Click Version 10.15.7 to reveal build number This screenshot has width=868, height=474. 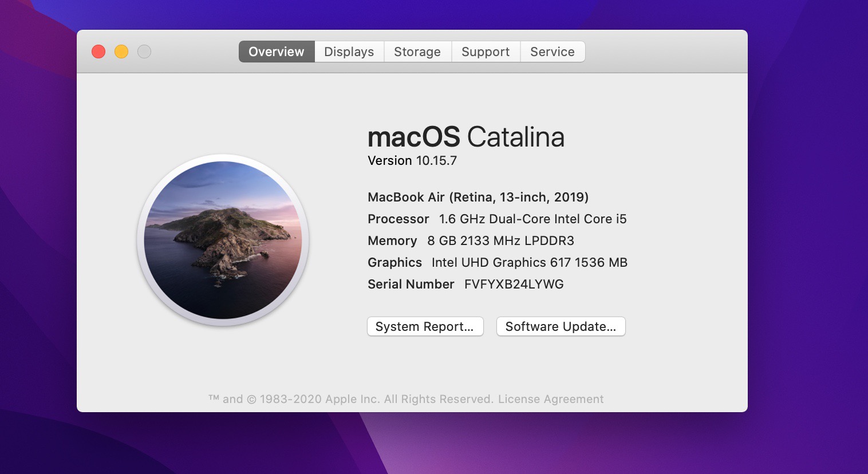(412, 161)
